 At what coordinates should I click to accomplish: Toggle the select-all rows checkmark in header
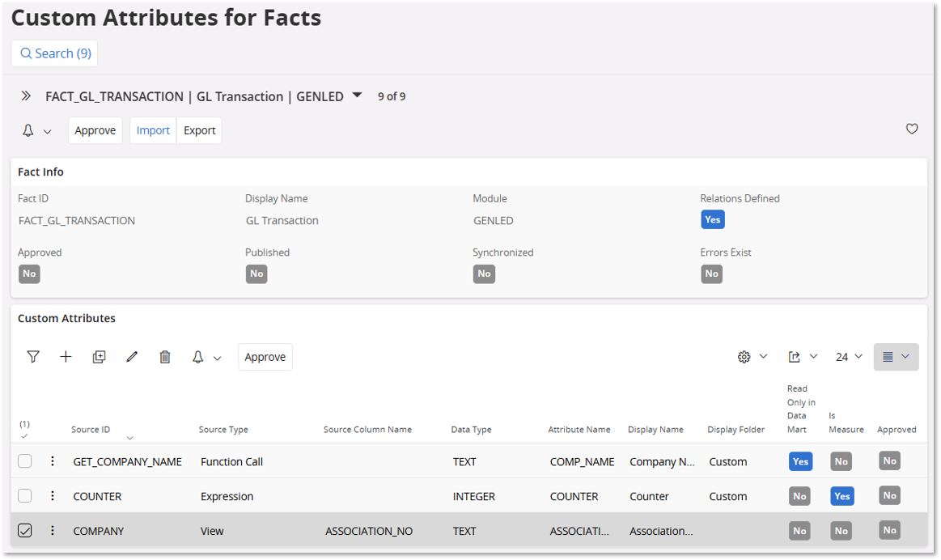click(x=24, y=435)
